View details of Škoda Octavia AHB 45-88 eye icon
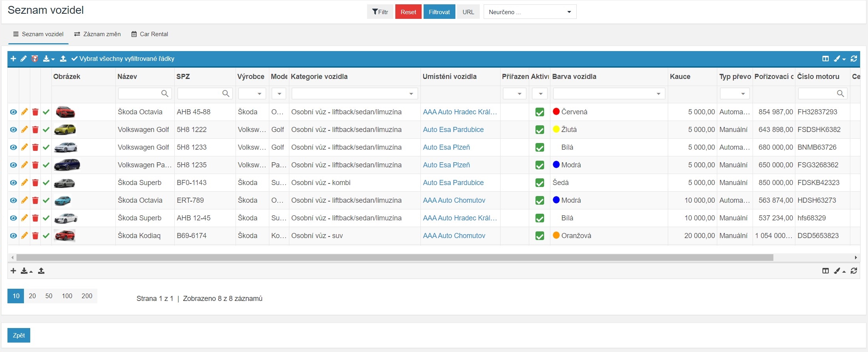Viewport: 868px width, 352px height. click(x=13, y=112)
